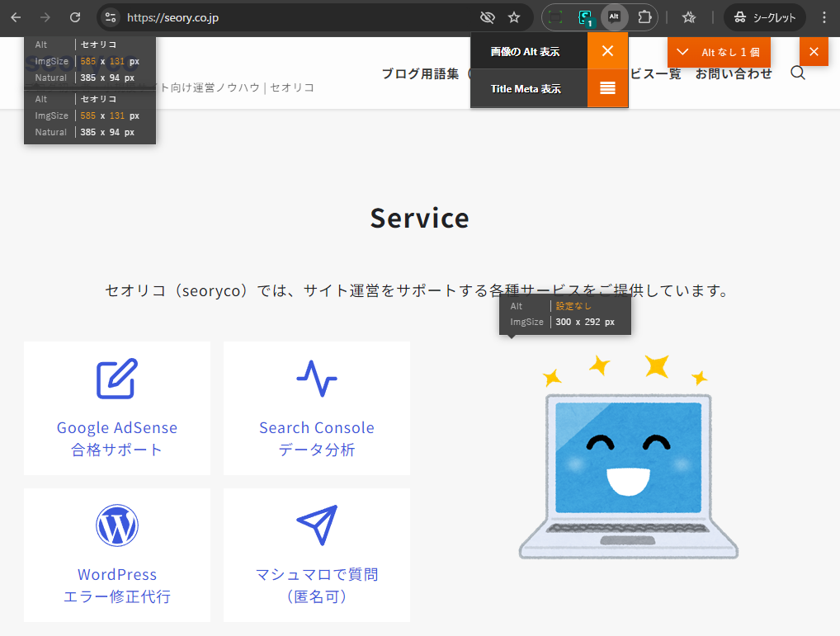Go back to the previous page
The image size is (840, 636).
pyautogui.click(x=16, y=17)
